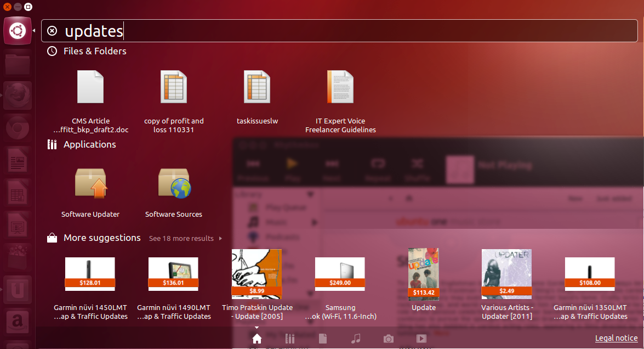Launch Chrome browser from the launcher
The height and width of the screenshot is (349, 644).
tap(17, 128)
